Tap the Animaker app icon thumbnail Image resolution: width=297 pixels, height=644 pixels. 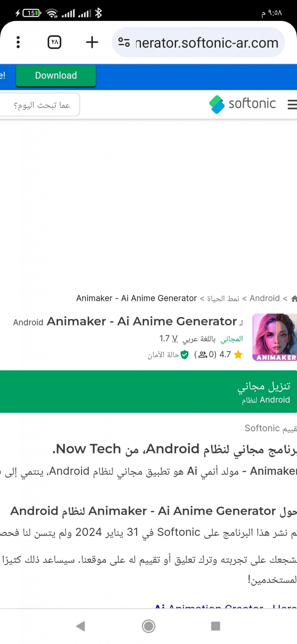click(275, 337)
